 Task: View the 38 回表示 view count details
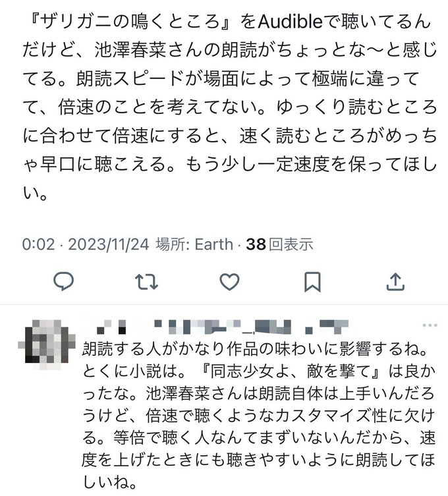[280, 244]
